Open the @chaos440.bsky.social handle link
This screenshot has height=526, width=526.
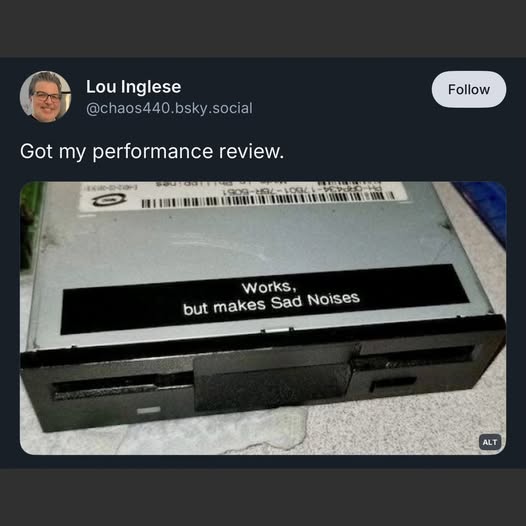click(x=169, y=108)
